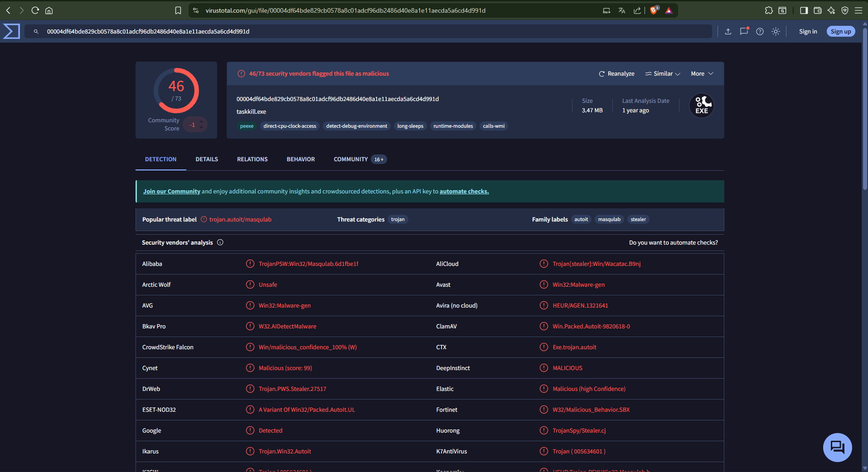Click the 46/73 detection score gauge

tap(176, 91)
